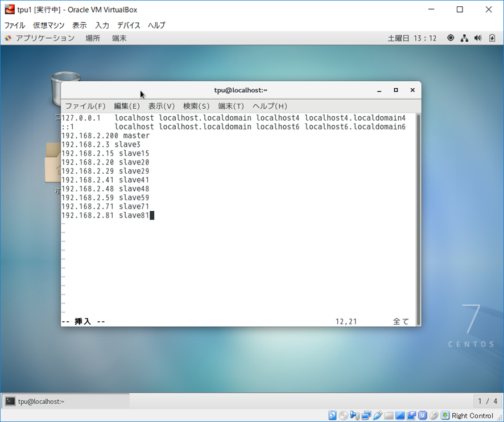Click the GNOME volume speaker icon

click(x=477, y=38)
